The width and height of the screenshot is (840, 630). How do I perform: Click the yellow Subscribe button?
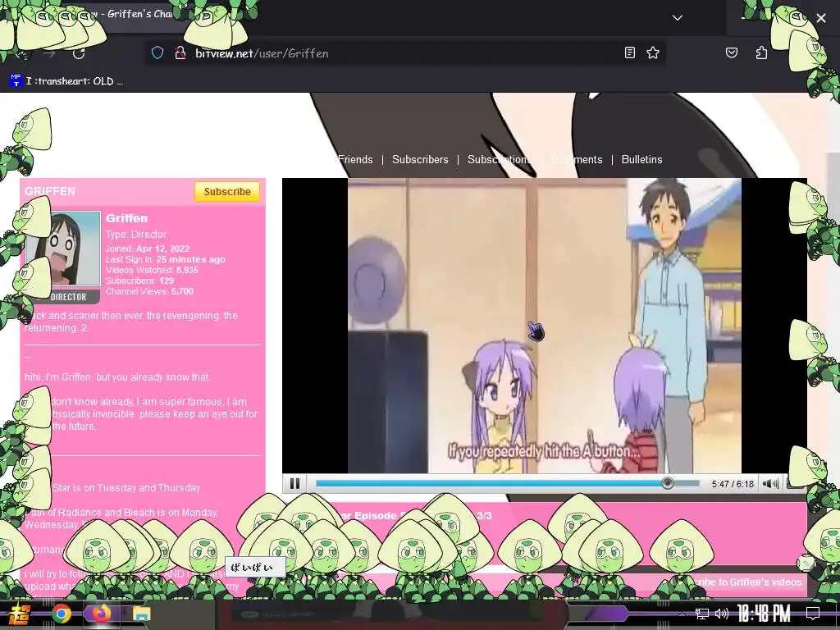tap(227, 192)
